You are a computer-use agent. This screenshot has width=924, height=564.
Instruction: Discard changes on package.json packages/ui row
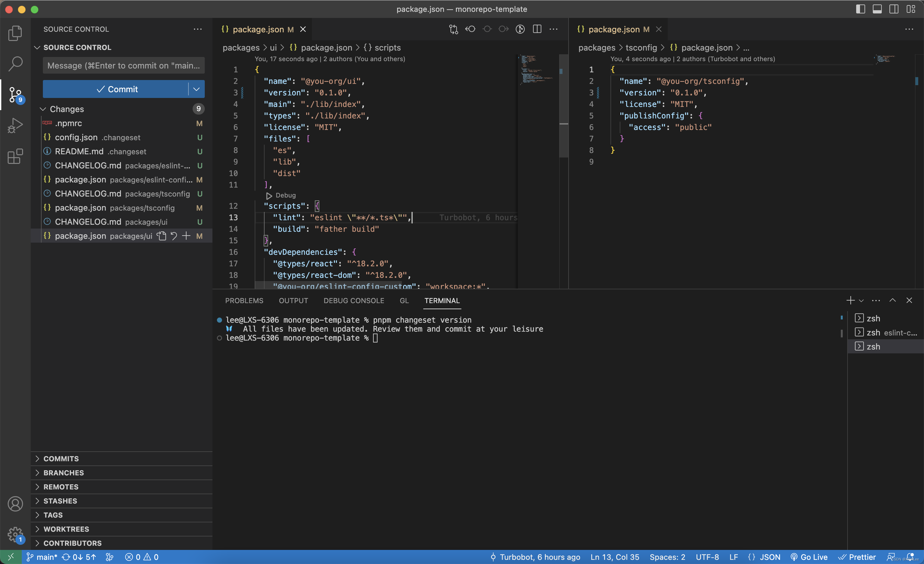click(x=174, y=236)
